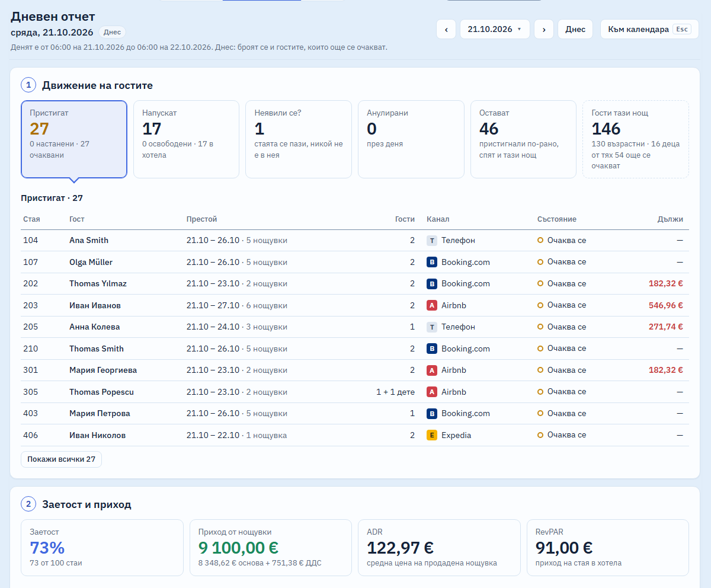Click the Гости тази нощ 146 card
Screen dimensions: 711x588
coord(636,139)
